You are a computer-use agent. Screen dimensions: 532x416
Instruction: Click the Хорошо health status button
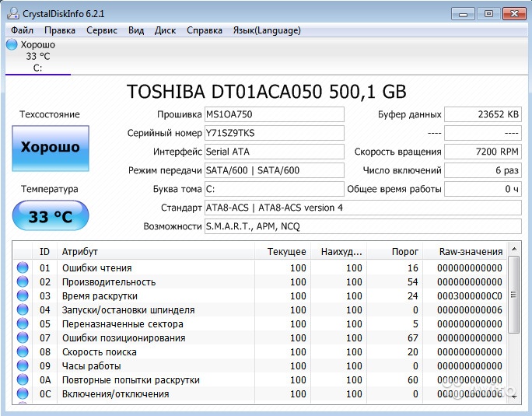(51, 149)
